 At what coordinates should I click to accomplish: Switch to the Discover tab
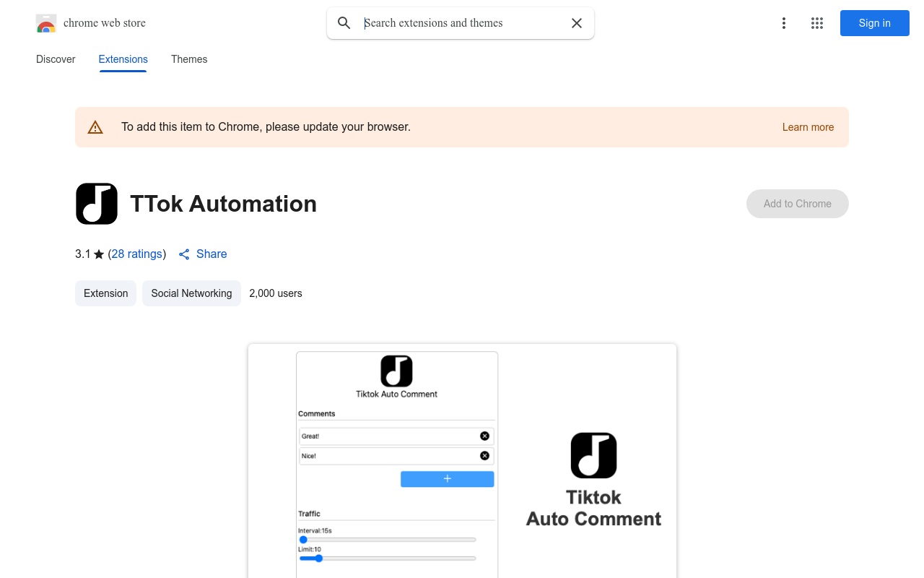56,59
